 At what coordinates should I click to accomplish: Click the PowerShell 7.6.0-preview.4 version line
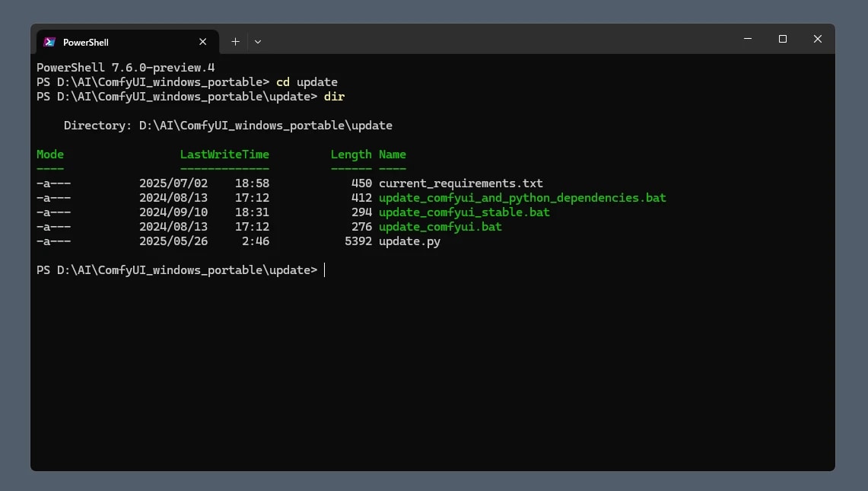pyautogui.click(x=126, y=68)
